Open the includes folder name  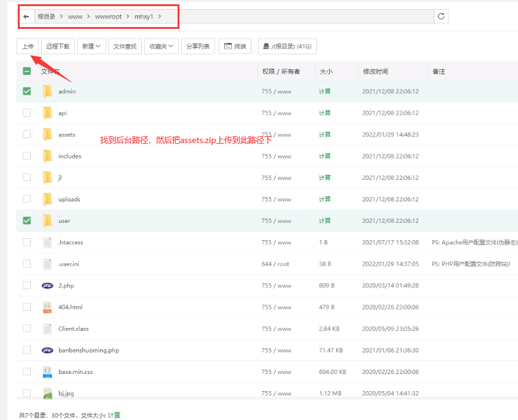coord(69,156)
